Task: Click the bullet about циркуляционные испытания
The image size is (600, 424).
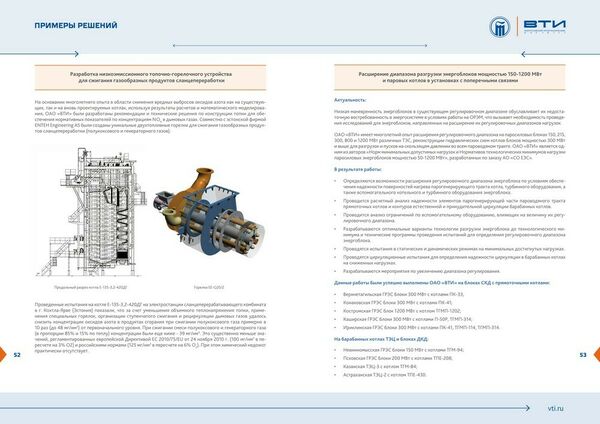Action: pos(454,260)
